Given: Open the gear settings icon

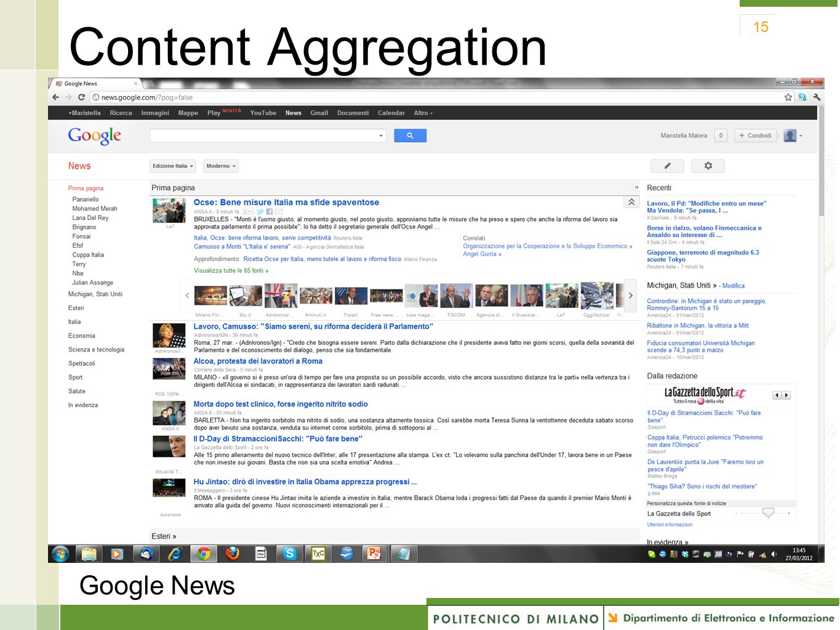Looking at the screenshot, I should pos(708,166).
